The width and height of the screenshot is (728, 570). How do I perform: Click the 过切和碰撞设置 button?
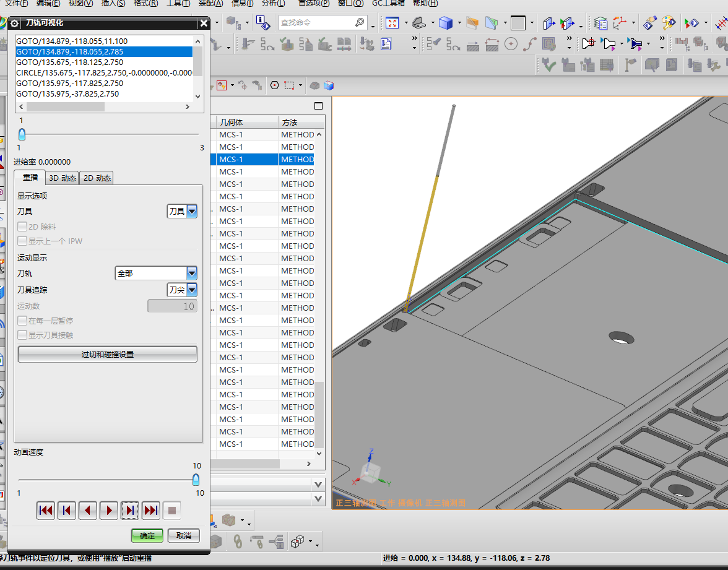pyautogui.click(x=108, y=355)
